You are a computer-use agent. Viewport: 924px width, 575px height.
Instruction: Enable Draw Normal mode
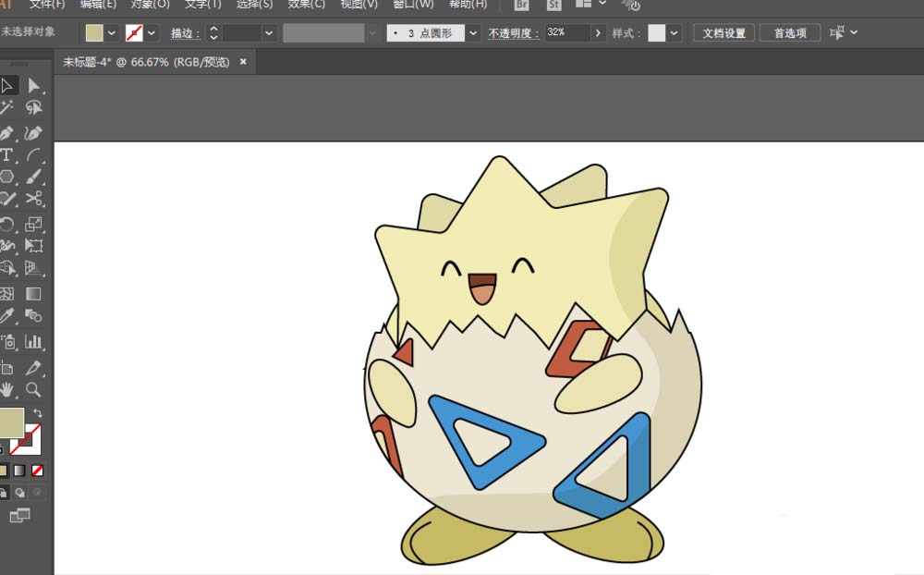(x=4, y=493)
